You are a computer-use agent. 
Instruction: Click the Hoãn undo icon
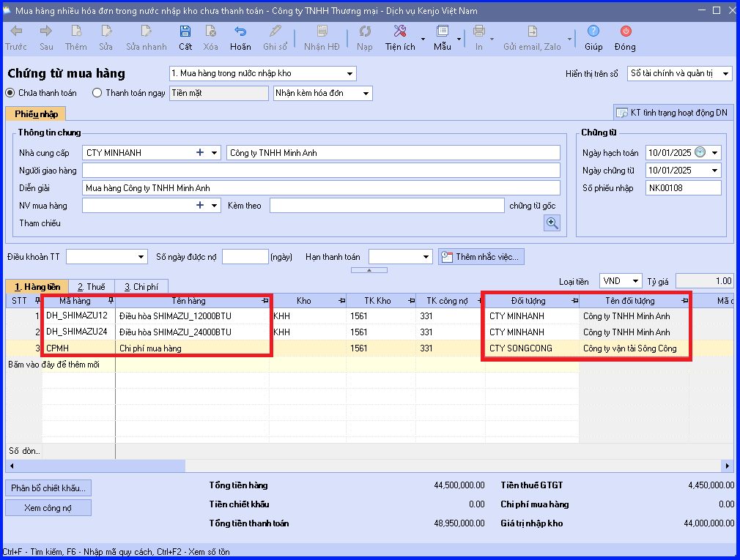(240, 31)
